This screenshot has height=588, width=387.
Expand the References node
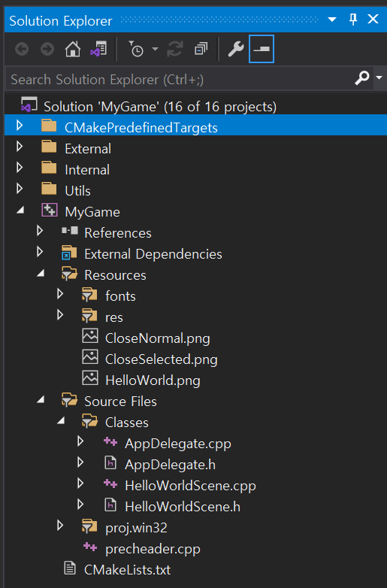pos(40,231)
